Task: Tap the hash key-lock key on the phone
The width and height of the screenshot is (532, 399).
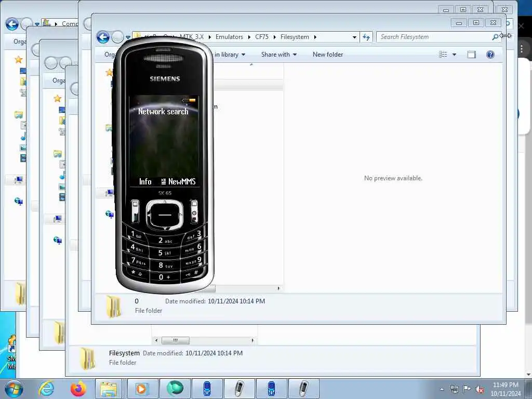Action: 192,273
